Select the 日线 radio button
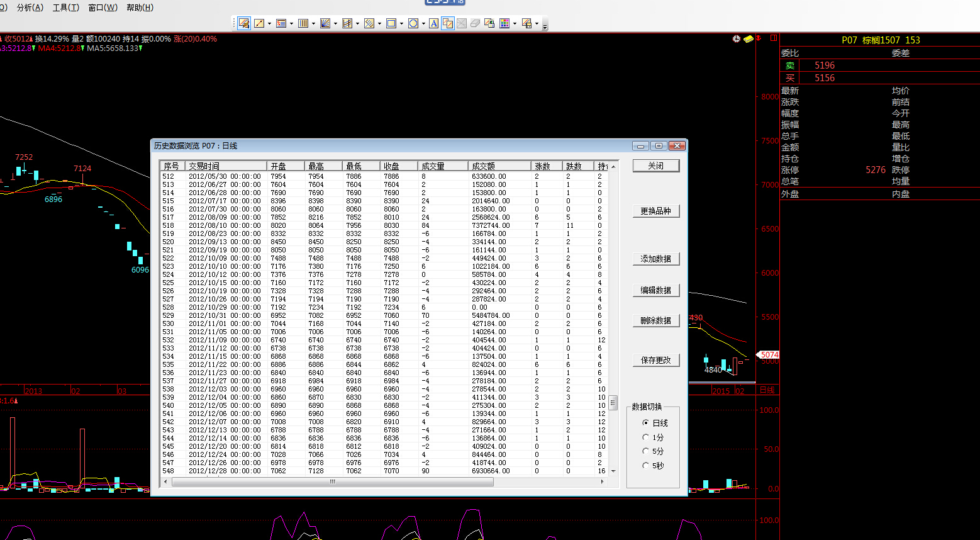The height and width of the screenshot is (540, 980). click(x=645, y=423)
